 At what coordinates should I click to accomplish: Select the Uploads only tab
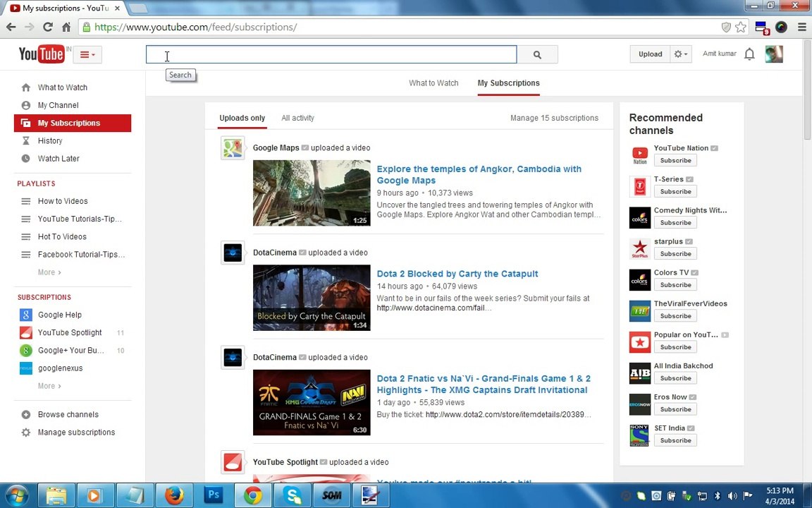[x=242, y=119]
